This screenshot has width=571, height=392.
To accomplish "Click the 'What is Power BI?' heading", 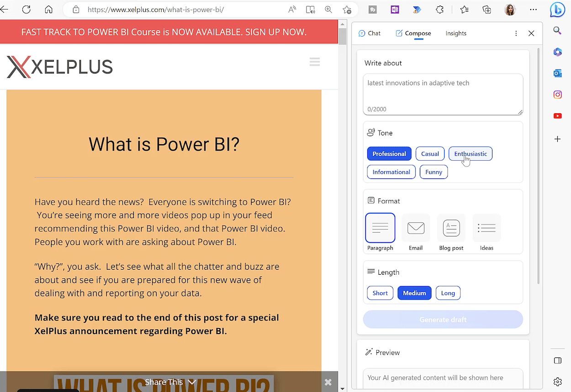I will pyautogui.click(x=164, y=144).
